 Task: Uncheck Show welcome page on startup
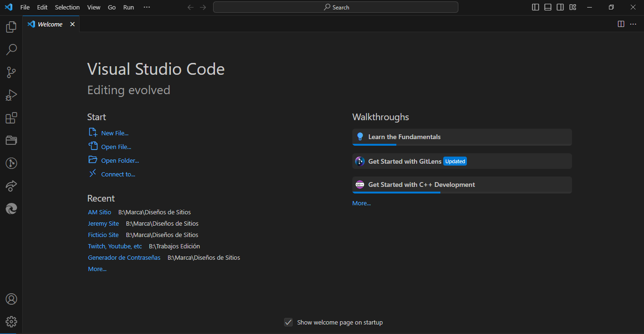288,322
